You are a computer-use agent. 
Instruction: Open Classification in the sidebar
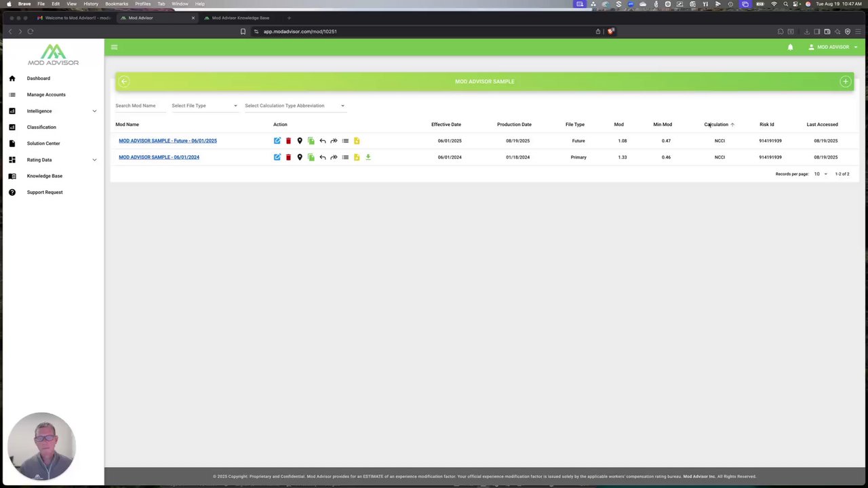[41, 127]
